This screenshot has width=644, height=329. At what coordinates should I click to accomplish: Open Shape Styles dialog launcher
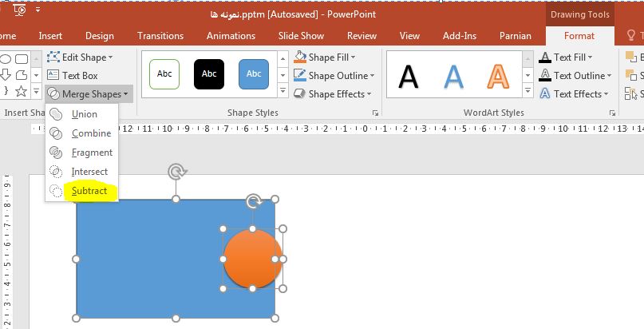coord(375,113)
